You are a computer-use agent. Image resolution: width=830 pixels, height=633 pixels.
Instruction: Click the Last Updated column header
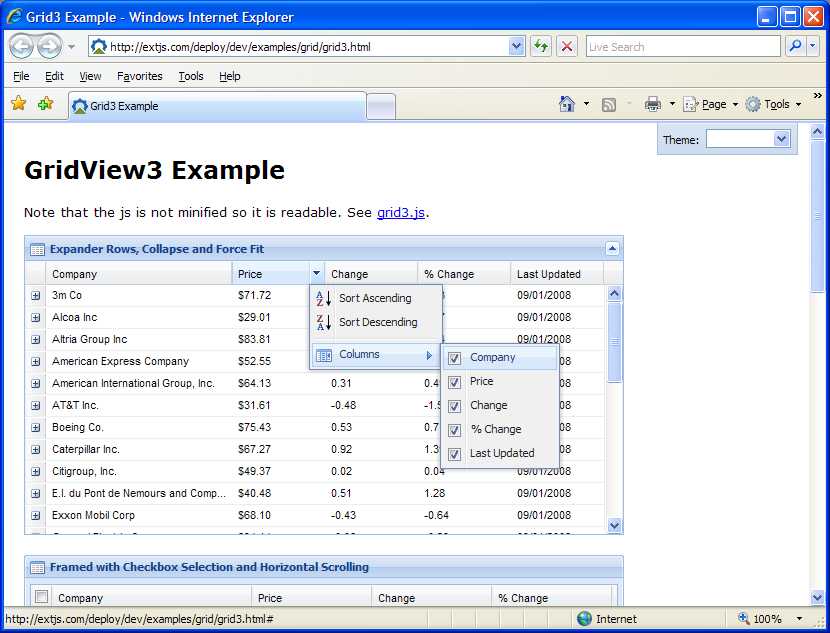548,274
